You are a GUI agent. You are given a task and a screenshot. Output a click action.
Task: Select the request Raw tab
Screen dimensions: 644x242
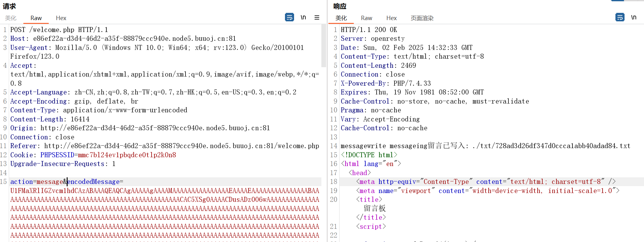(x=36, y=18)
